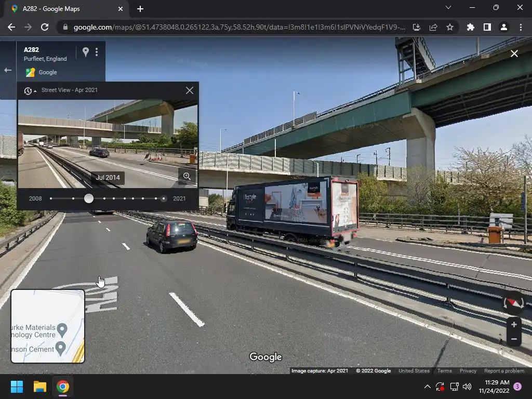This screenshot has height=399, width=532.
Task: Open a new browser tab
Action: 140,9
